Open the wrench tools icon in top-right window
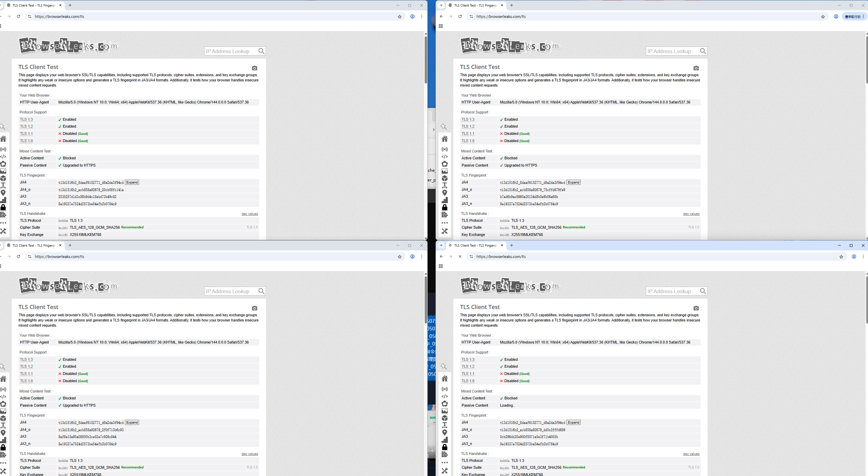 click(445, 231)
